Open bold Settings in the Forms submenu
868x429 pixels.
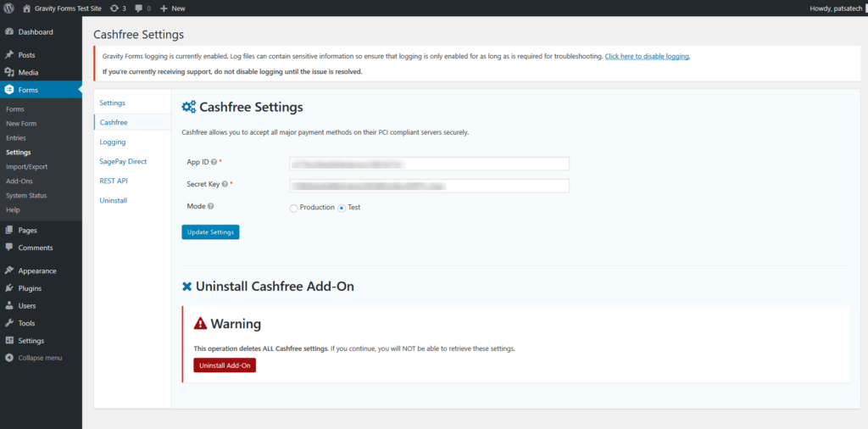(19, 153)
